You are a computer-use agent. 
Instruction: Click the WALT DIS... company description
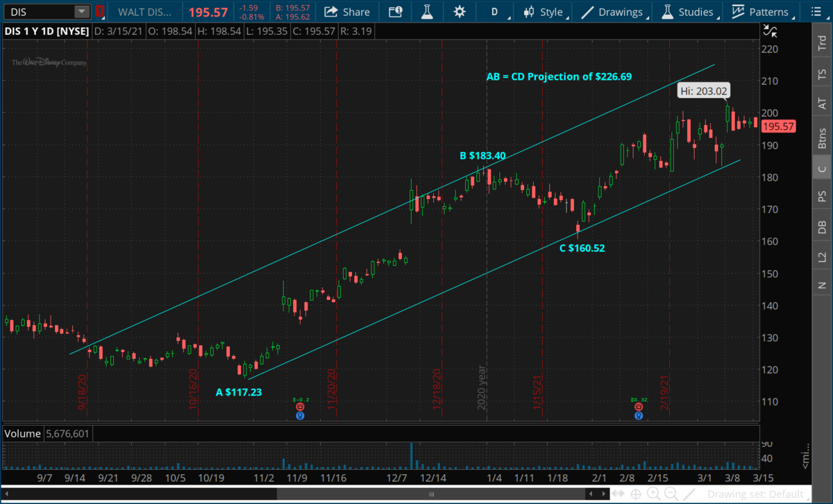coord(144,12)
